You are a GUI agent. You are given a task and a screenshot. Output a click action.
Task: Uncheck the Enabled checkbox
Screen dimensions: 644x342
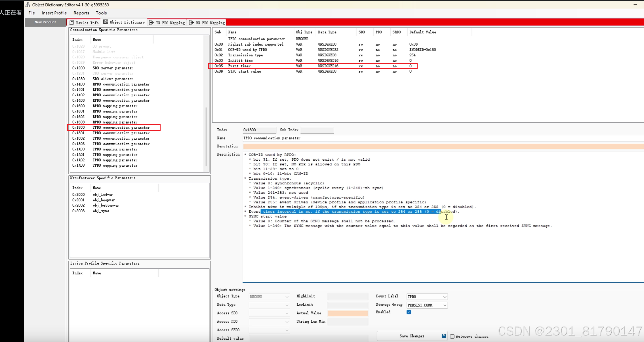coord(409,312)
